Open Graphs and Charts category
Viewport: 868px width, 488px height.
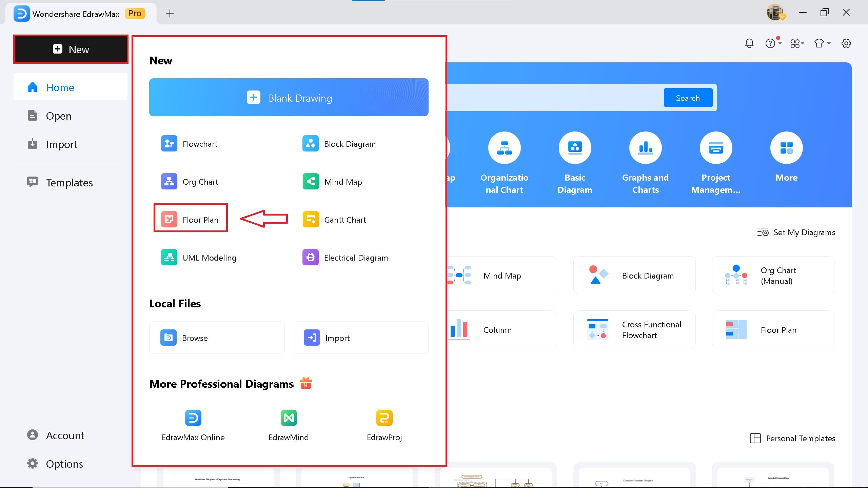(646, 163)
